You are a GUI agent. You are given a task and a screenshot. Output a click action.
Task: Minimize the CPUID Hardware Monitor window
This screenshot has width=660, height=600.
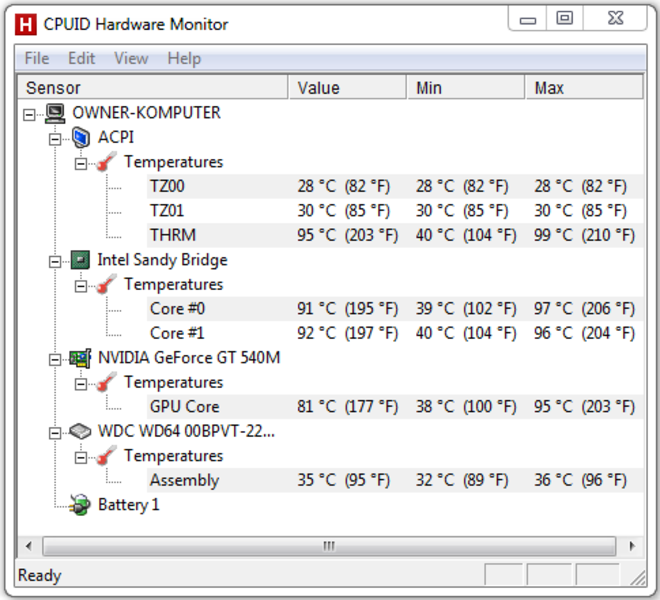click(x=527, y=19)
